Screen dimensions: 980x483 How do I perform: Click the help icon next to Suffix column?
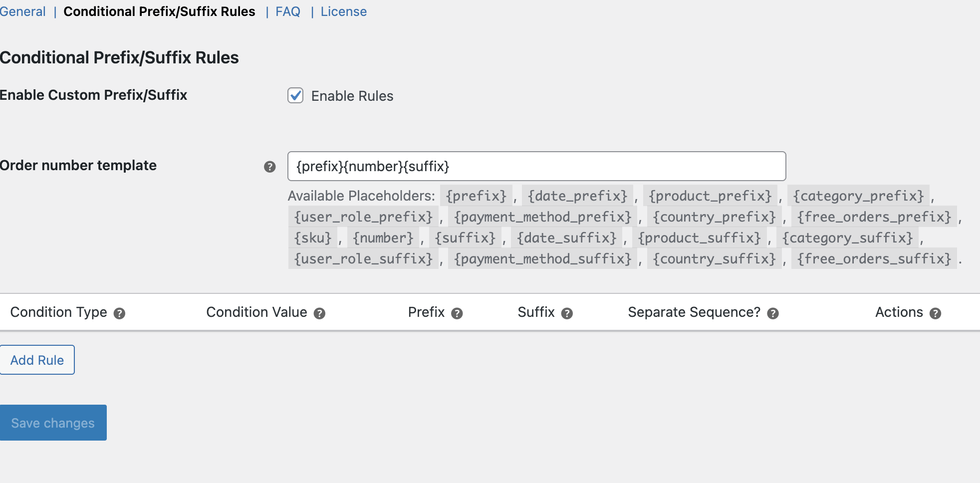tap(567, 313)
